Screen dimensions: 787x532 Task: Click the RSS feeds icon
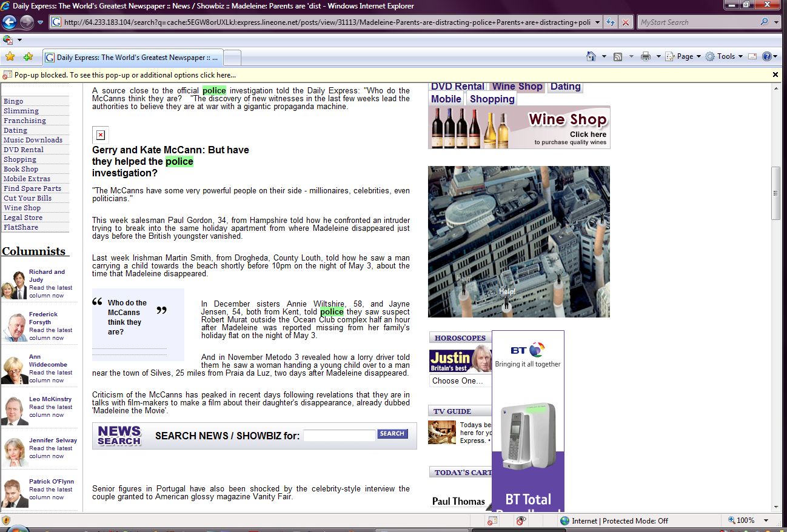(618, 56)
